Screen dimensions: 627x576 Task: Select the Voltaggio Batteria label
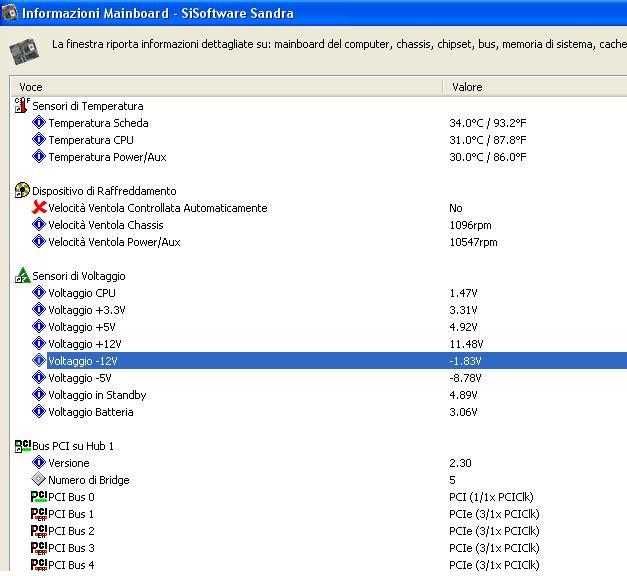point(91,412)
